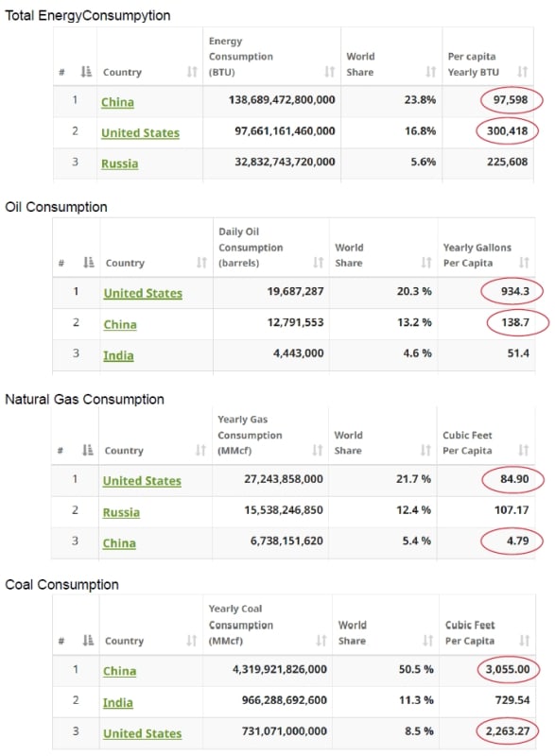
Task: Sort Oil Consumption table by rank number
Action: (x=88, y=263)
